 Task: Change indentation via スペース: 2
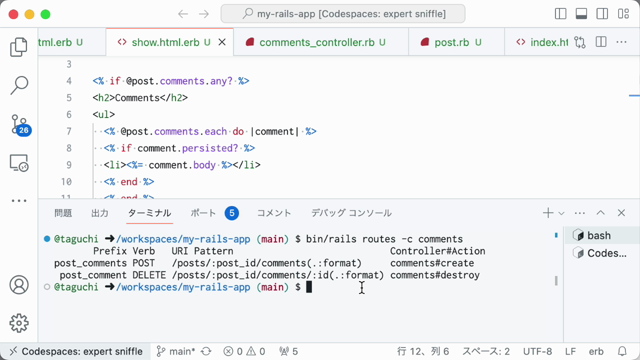pos(486,351)
